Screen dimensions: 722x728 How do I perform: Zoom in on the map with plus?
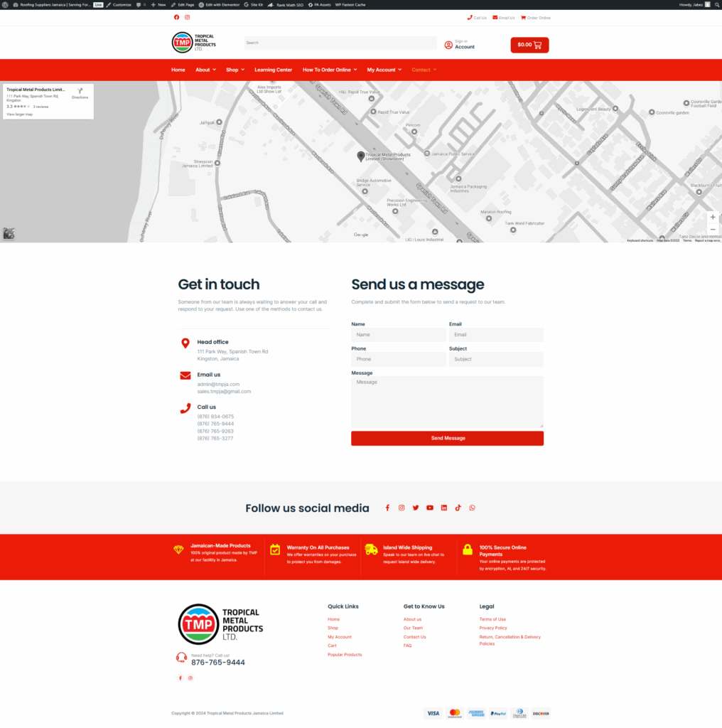(713, 218)
